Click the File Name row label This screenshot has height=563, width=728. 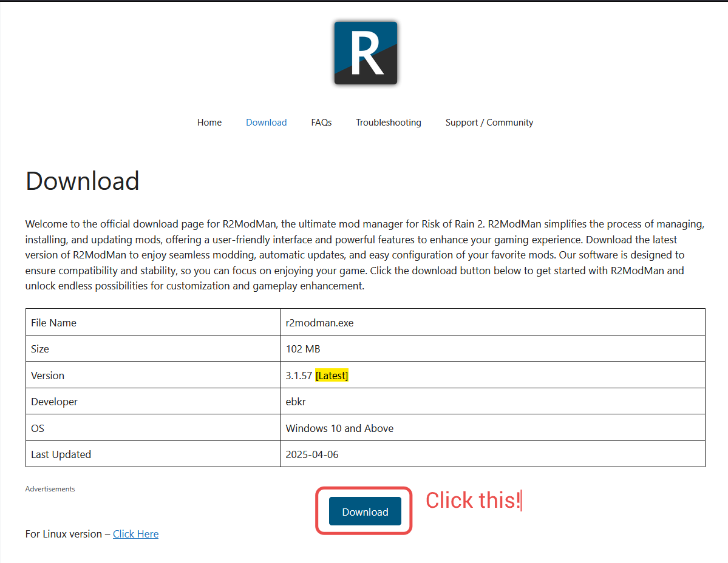tap(53, 323)
